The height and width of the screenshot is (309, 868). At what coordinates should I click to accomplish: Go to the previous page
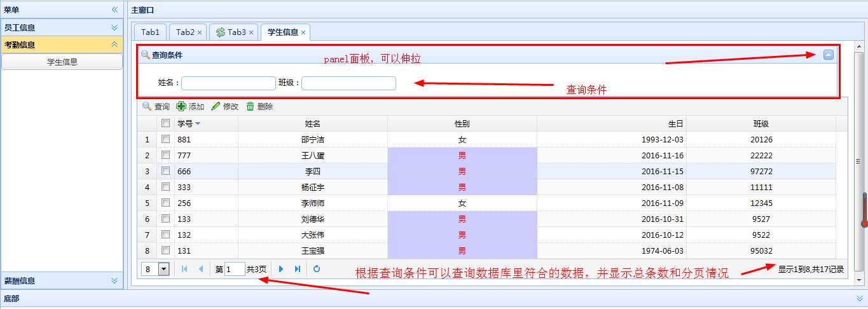click(201, 269)
